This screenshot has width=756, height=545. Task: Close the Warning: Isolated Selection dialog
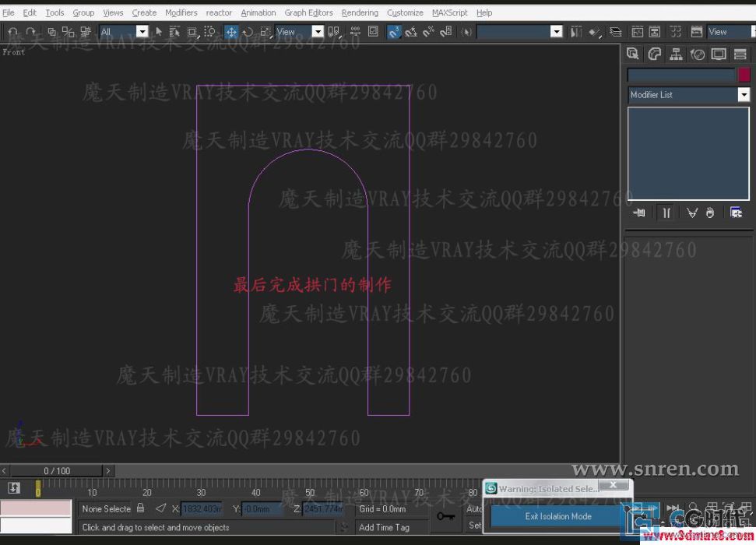pos(613,485)
